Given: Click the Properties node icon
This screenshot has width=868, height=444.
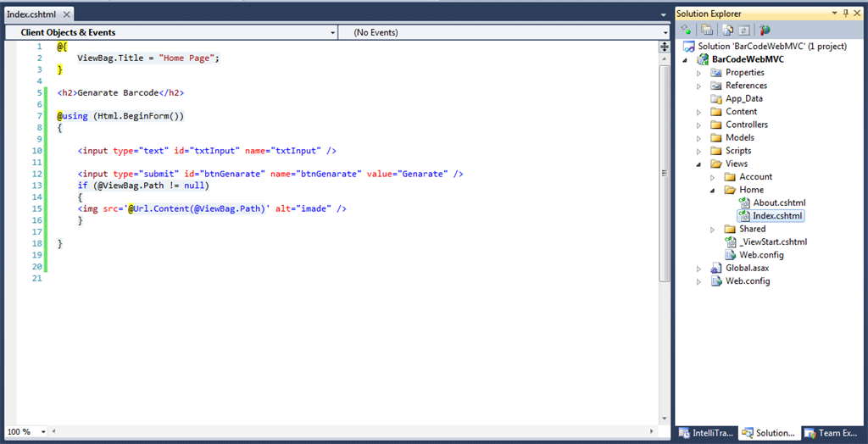Looking at the screenshot, I should tap(716, 73).
